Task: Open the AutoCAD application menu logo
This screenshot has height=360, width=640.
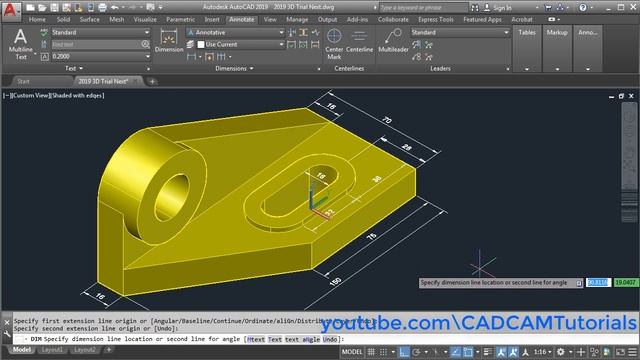Action: pos(10,11)
